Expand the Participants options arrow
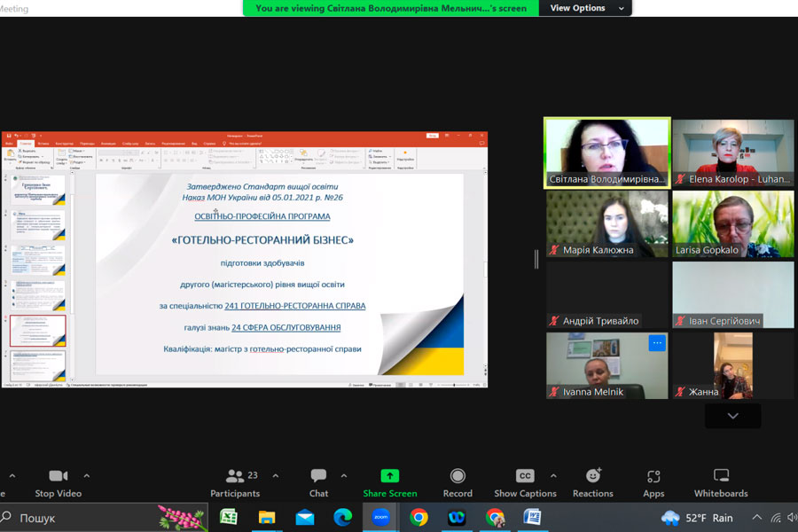This screenshot has width=798, height=532. point(275,475)
